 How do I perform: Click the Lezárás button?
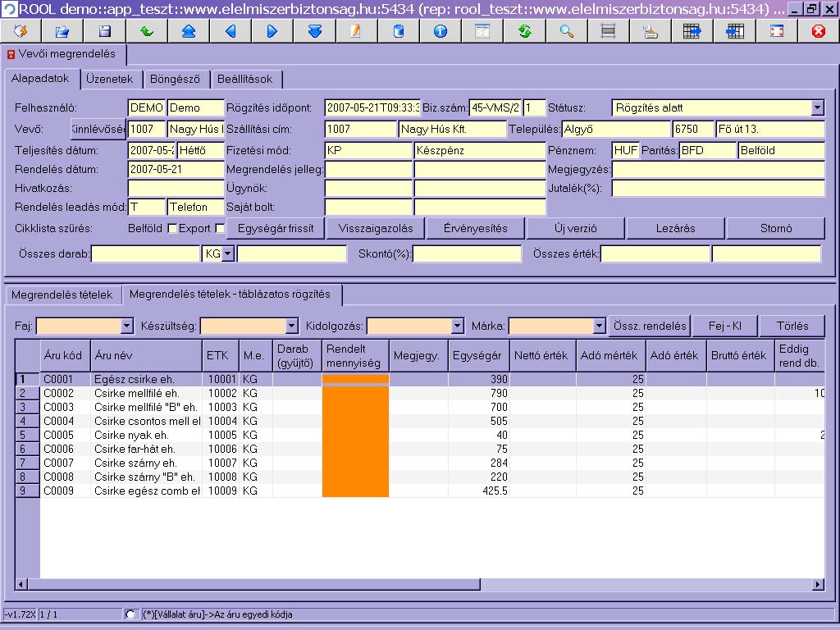pos(675,229)
